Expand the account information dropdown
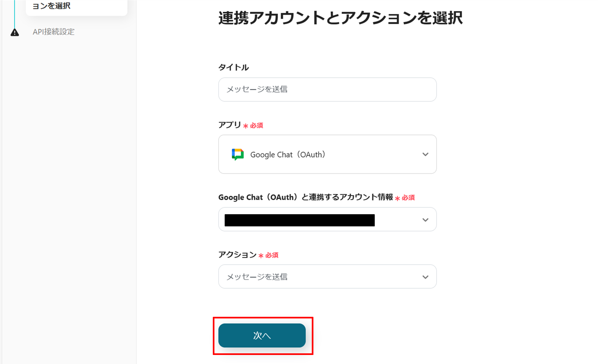Image resolution: width=598 pixels, height=364 pixels. coord(327,219)
